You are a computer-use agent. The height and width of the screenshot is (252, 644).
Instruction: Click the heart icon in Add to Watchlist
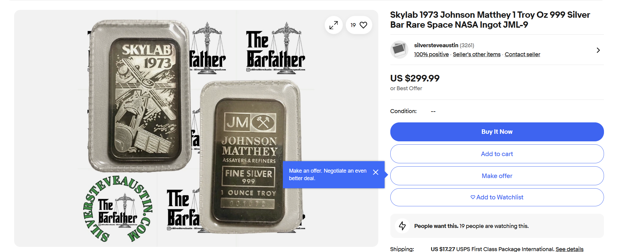pos(473,197)
